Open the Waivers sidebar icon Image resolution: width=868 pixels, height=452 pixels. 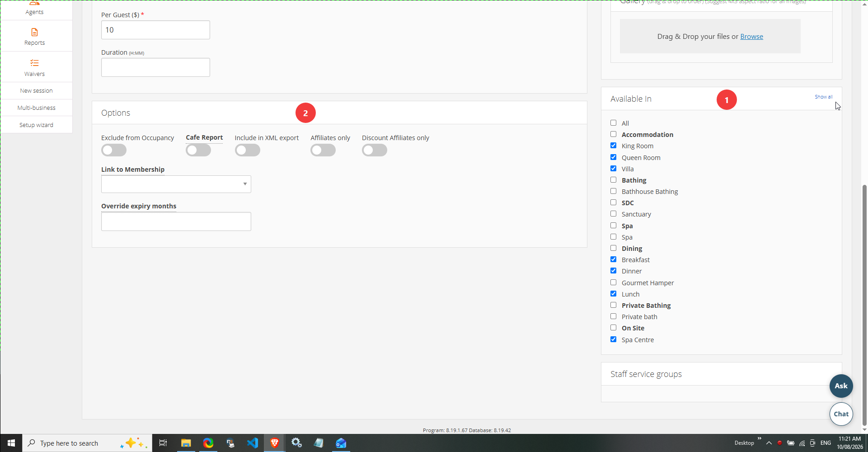pyautogui.click(x=34, y=63)
